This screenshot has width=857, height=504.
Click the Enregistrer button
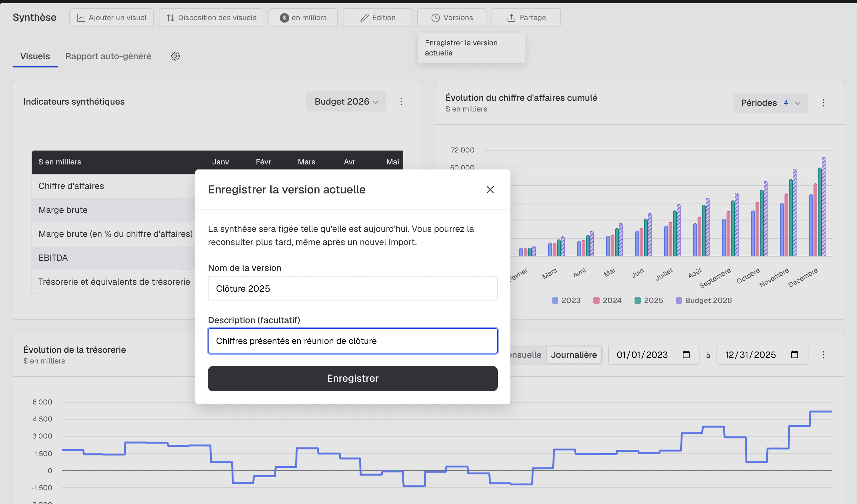click(x=353, y=379)
